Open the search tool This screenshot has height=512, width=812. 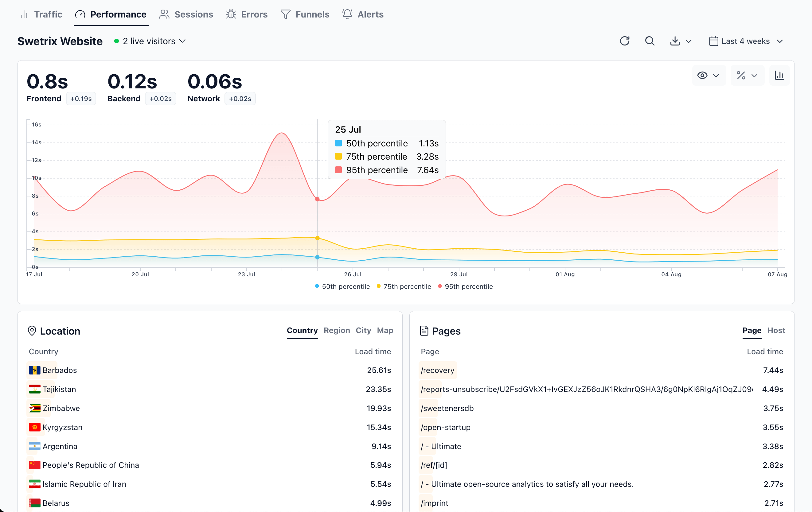point(650,41)
